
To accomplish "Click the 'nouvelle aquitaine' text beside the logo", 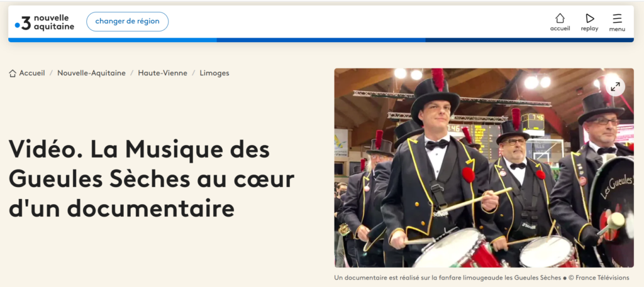I will pyautogui.click(x=54, y=22).
